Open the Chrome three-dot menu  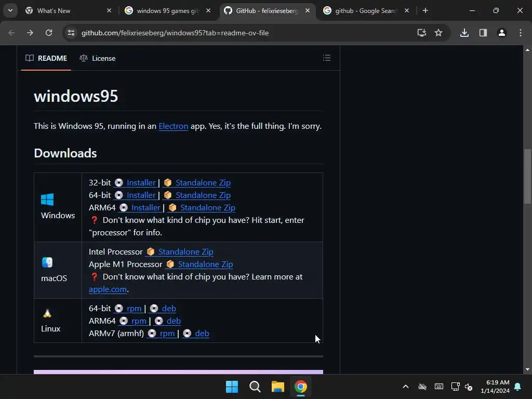[520, 33]
